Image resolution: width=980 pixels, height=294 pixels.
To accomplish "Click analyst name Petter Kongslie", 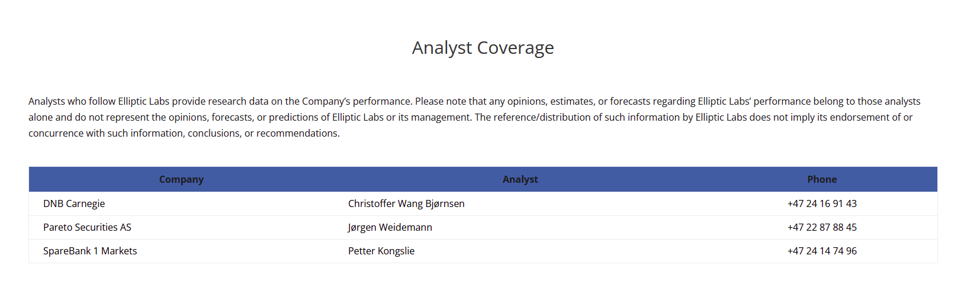I will pos(381,251).
